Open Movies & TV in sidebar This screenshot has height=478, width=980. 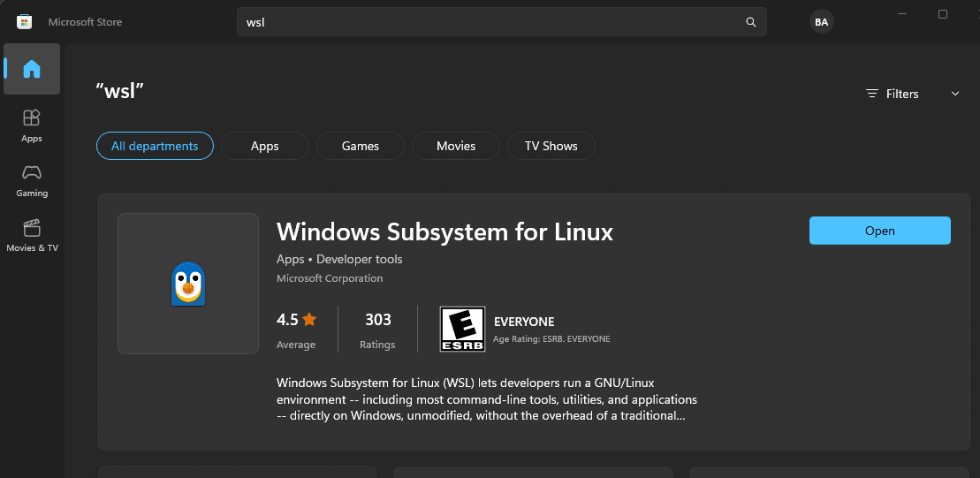[x=32, y=235]
